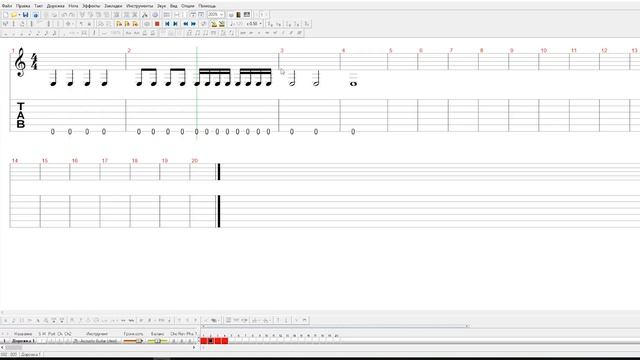
Task: Click the track panel scroll right arrow
Action: coord(194,347)
